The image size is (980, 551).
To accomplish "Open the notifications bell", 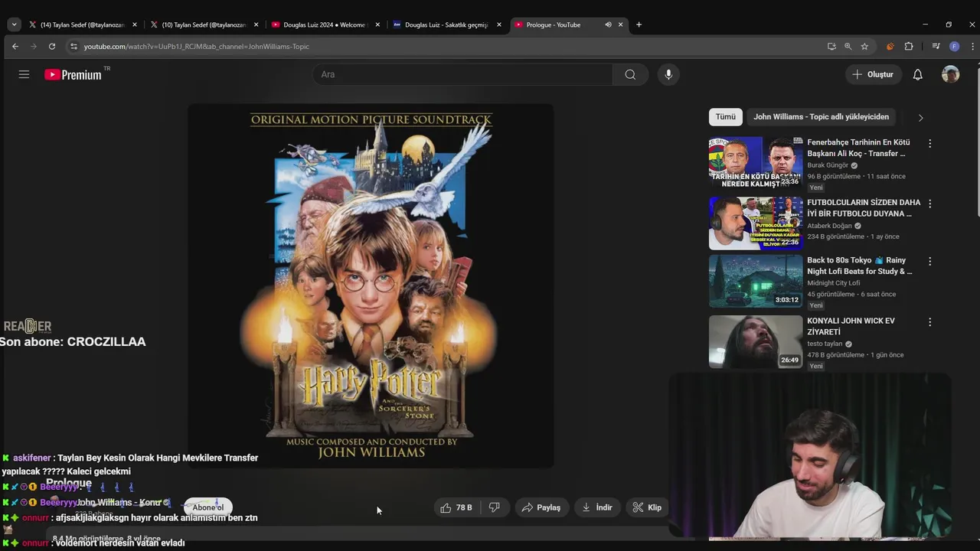I will tap(917, 74).
